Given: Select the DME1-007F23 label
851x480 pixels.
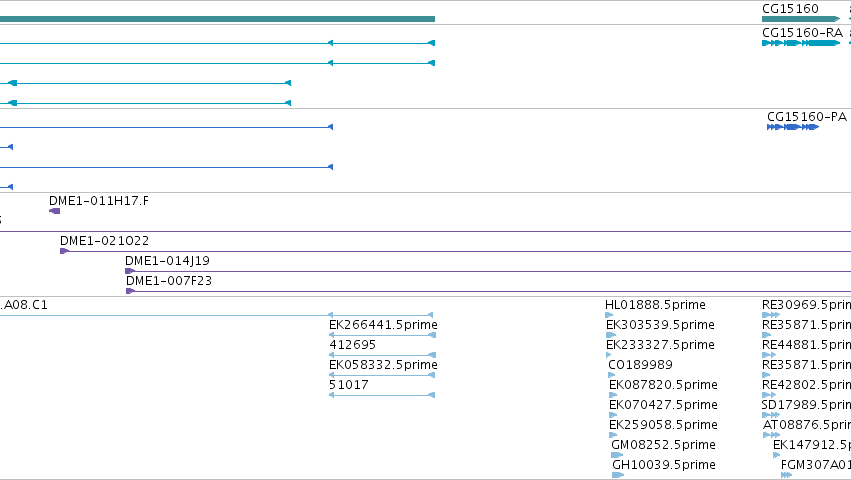Looking at the screenshot, I should (169, 281).
